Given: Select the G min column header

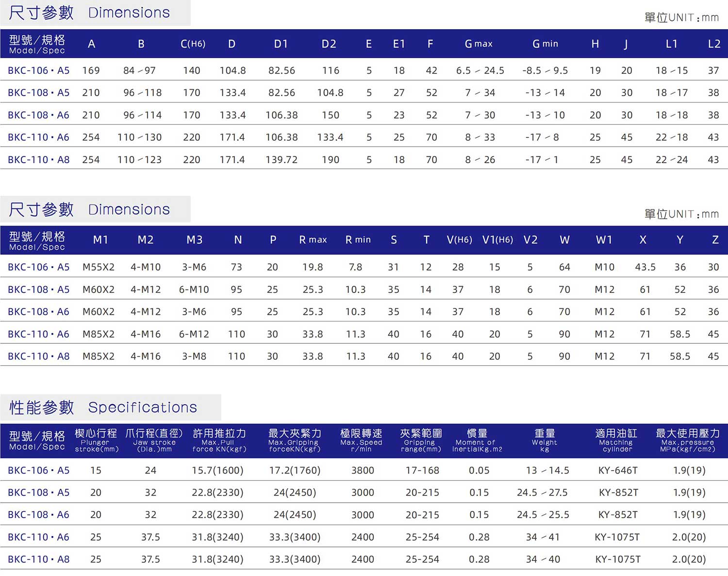Looking at the screenshot, I should (x=545, y=44).
